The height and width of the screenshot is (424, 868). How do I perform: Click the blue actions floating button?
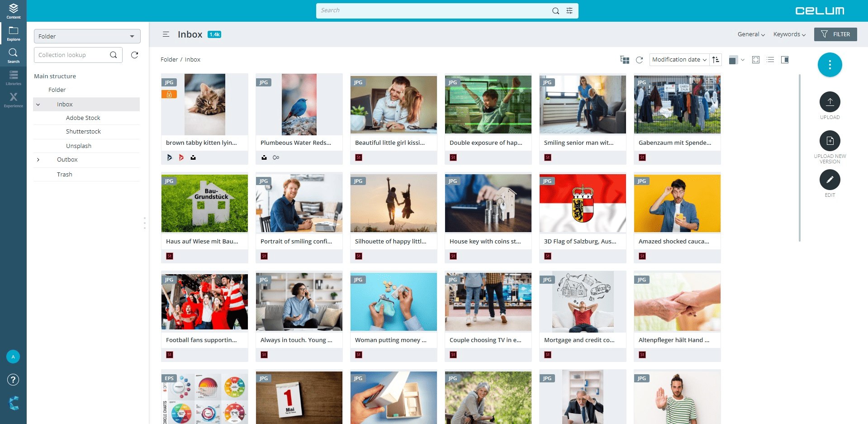click(x=830, y=64)
